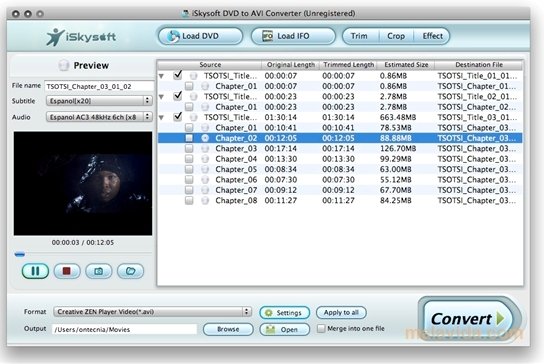Open the Audio track dropdown
Viewport: 544px width, 364px height.
point(99,117)
